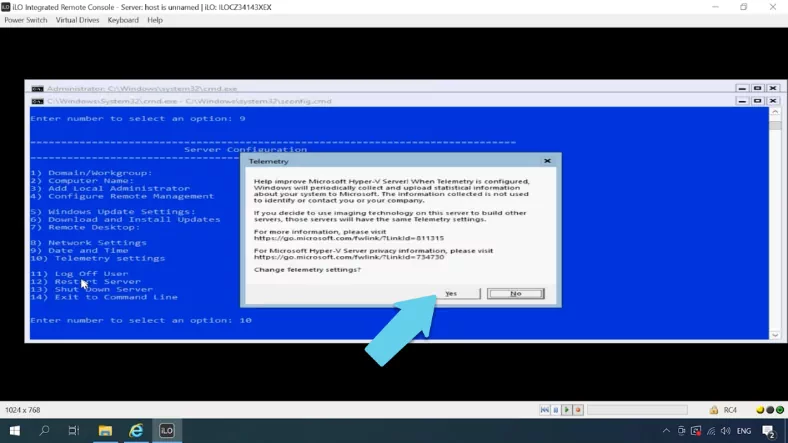Click the skip-to-start playback button
788x443 pixels.
coord(544,410)
